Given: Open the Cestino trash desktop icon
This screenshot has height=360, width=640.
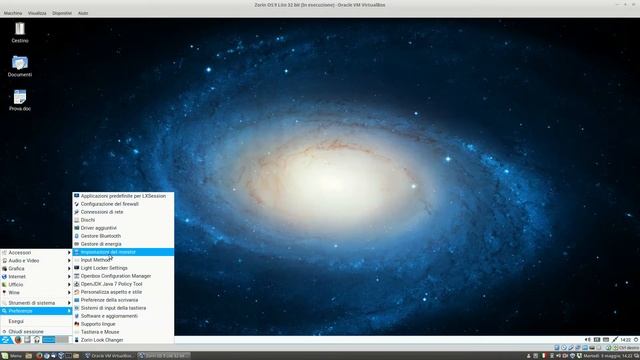Looking at the screenshot, I should [20, 32].
